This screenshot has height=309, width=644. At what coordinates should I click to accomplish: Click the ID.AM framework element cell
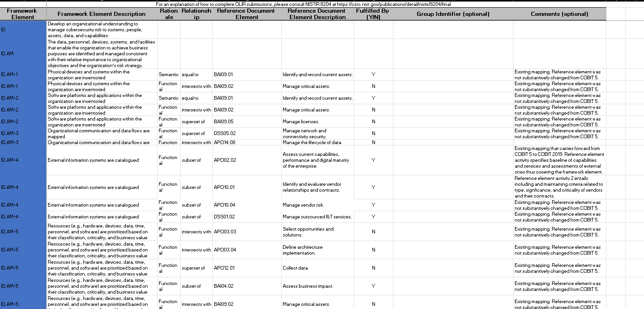click(x=22, y=53)
